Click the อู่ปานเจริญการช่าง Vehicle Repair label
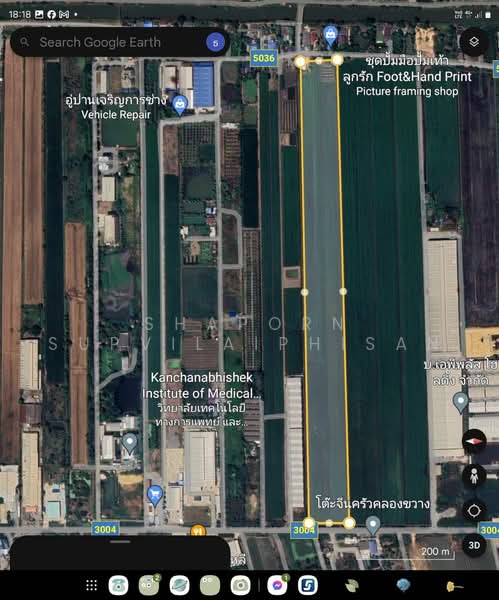 116,107
